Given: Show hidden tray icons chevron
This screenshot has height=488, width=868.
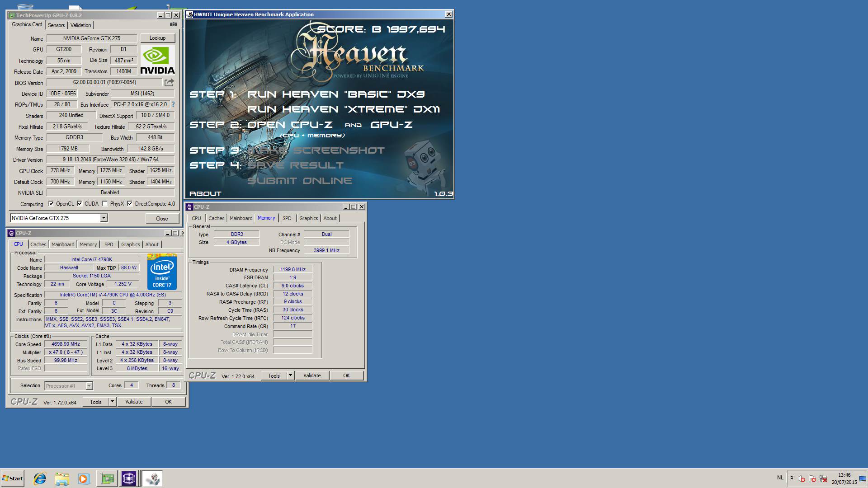Looking at the screenshot, I should [x=792, y=478].
